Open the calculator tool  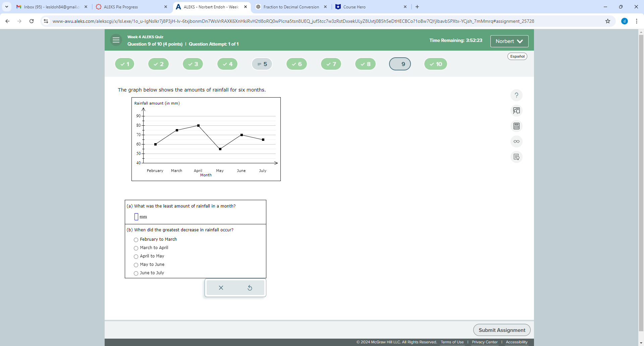tap(517, 126)
